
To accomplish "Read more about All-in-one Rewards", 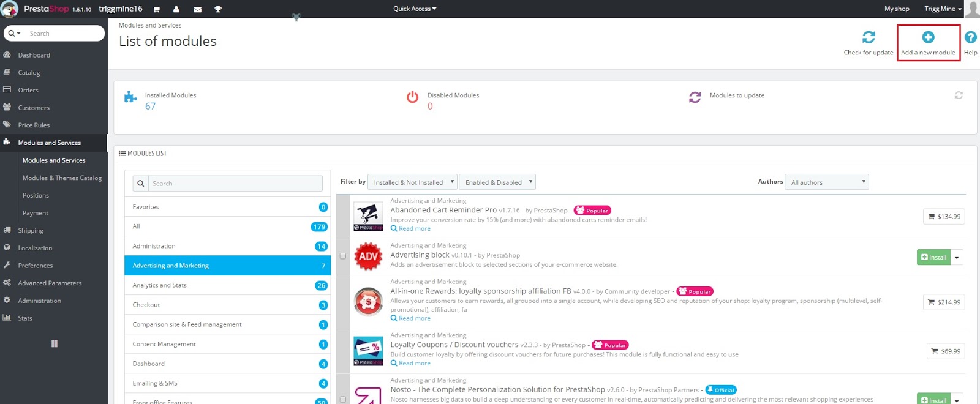I will [411, 318].
